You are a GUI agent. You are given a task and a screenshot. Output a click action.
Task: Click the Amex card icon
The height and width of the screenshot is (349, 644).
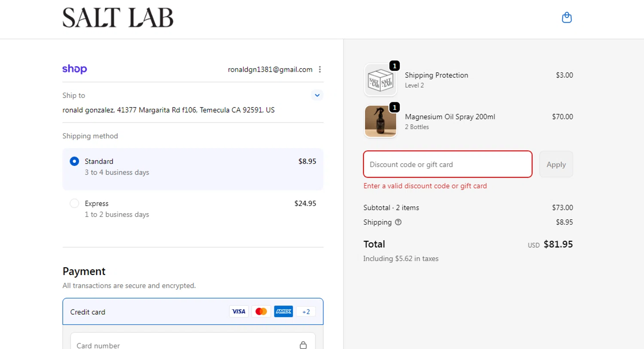click(x=283, y=312)
